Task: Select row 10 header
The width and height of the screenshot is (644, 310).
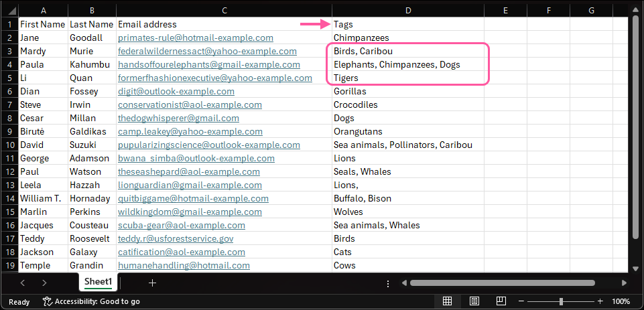Action: (8, 145)
